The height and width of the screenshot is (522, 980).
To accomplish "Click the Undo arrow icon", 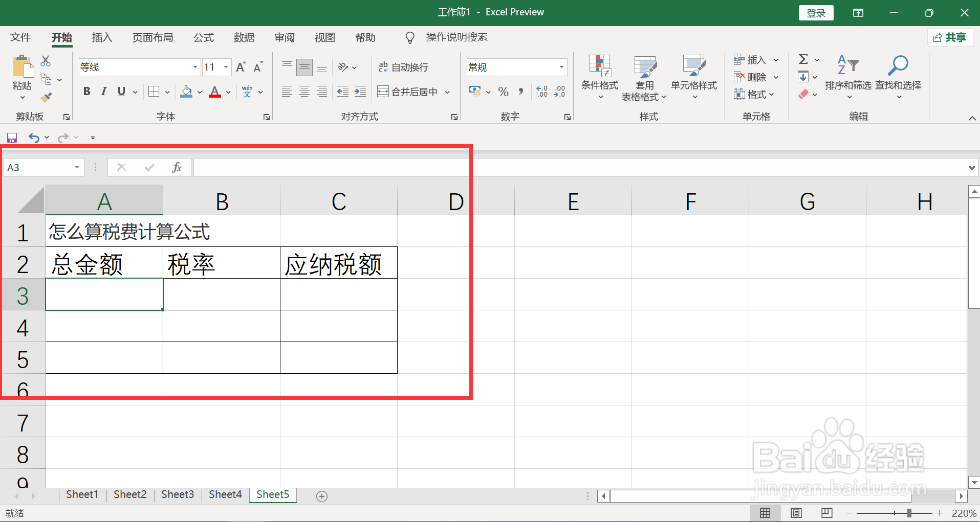I will pyautogui.click(x=34, y=138).
